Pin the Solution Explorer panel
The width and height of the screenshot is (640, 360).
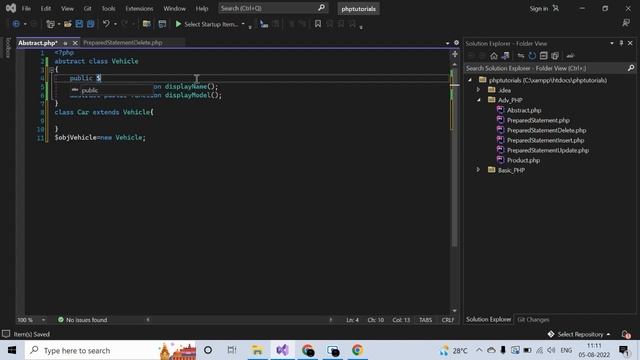(x=621, y=43)
